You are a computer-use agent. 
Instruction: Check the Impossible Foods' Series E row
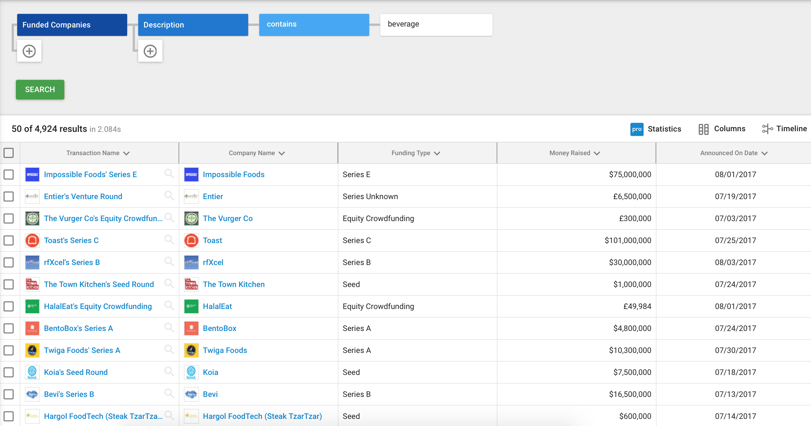[x=9, y=175]
